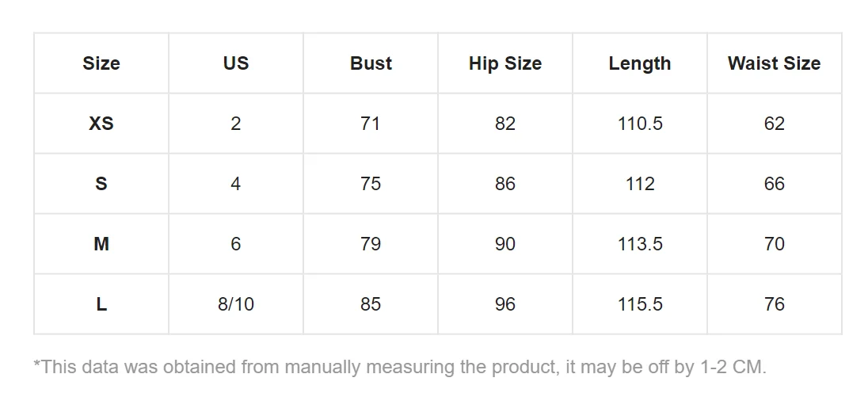Select the 110.5 length value
This screenshot has height=393, width=868.
(639, 124)
